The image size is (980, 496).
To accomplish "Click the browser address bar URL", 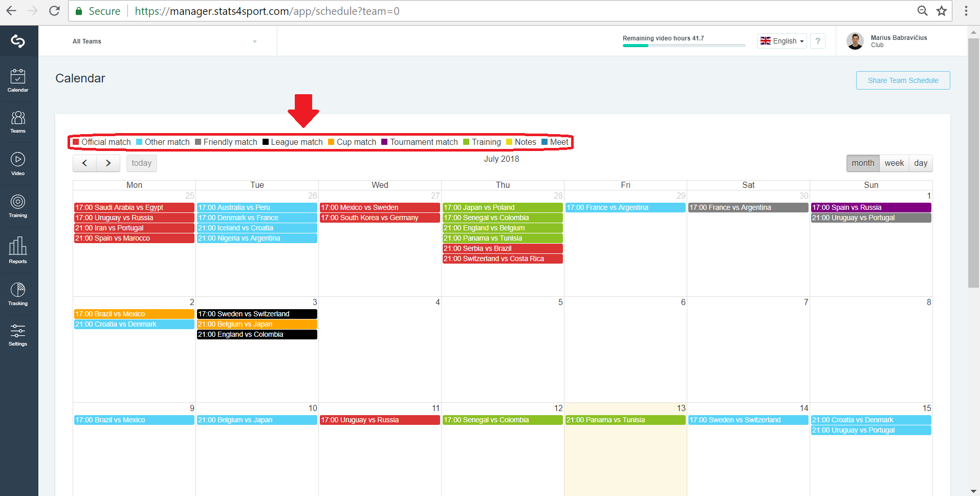I will point(267,11).
